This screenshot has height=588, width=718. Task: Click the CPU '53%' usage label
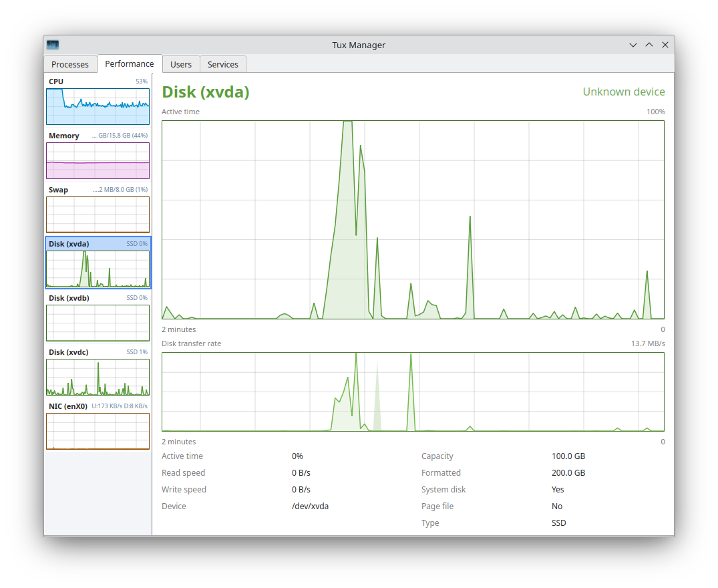click(142, 81)
